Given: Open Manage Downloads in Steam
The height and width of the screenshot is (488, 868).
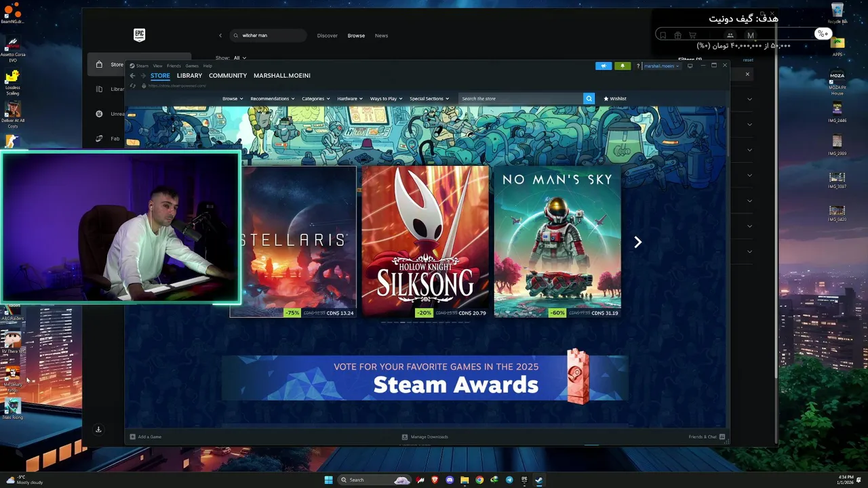Looking at the screenshot, I should pyautogui.click(x=425, y=436).
